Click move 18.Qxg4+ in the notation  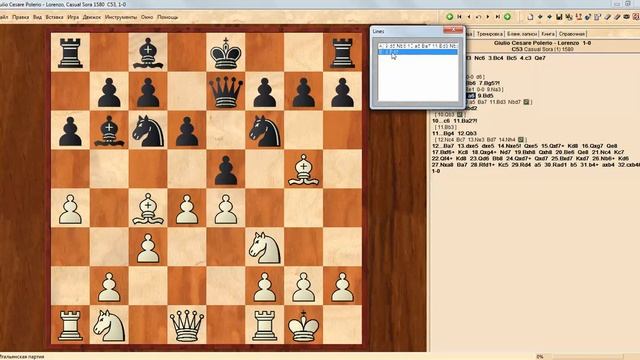tap(484, 152)
